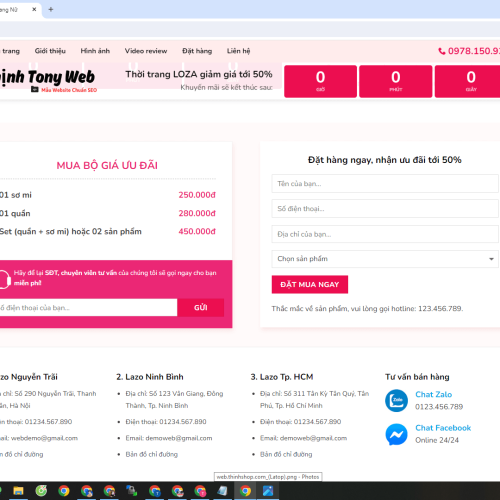
Task: Click the dropdown arrow in product selector
Action: click(491, 259)
